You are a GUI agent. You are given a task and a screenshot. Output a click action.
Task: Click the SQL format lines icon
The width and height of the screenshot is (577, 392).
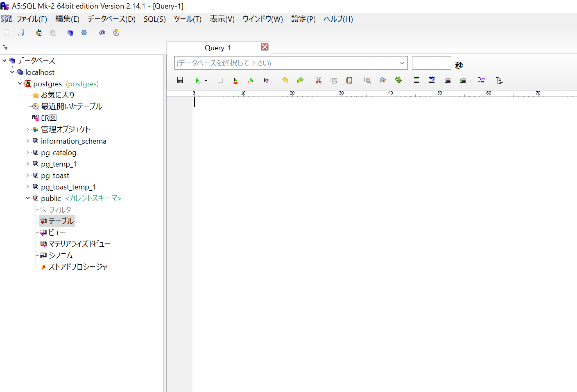[416, 80]
